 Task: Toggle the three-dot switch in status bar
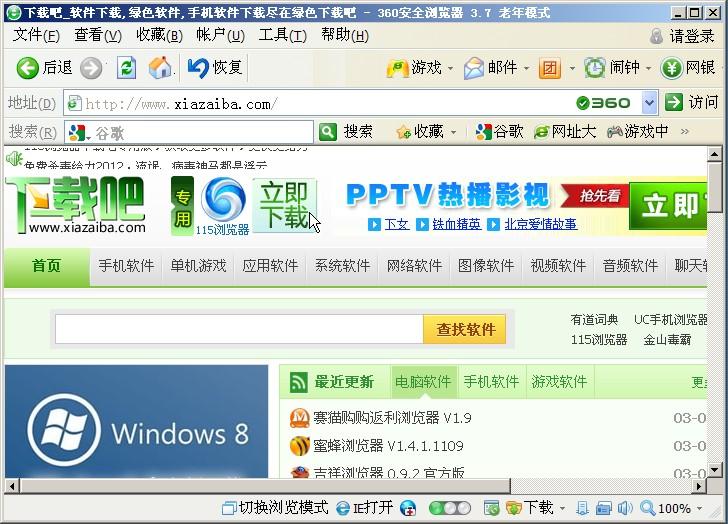click(449, 508)
